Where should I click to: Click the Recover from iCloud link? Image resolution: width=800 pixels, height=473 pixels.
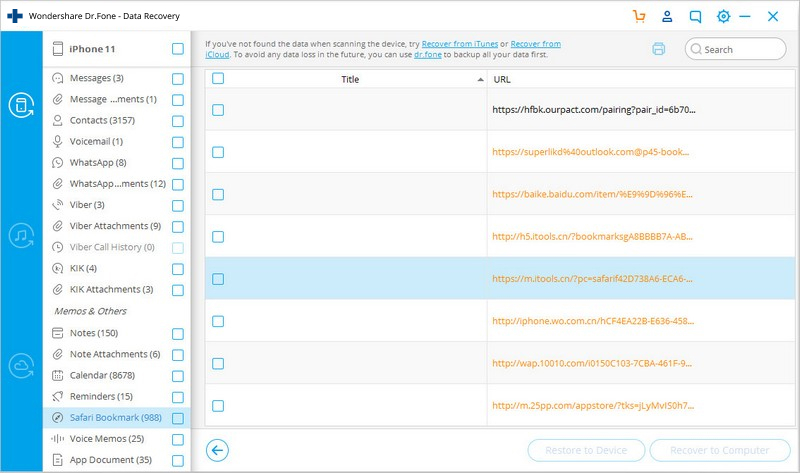point(535,44)
